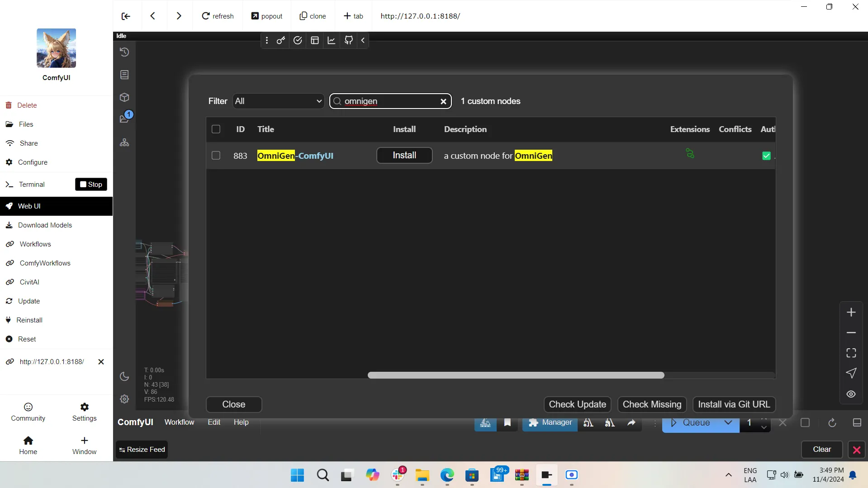868x488 pixels.
Task: Click Install via Git URL button
Action: coord(734,404)
